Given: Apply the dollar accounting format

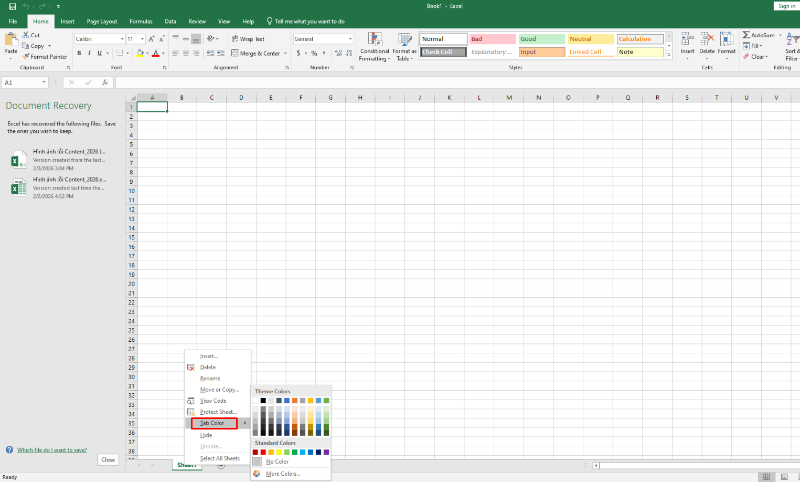Looking at the screenshot, I should (298, 53).
